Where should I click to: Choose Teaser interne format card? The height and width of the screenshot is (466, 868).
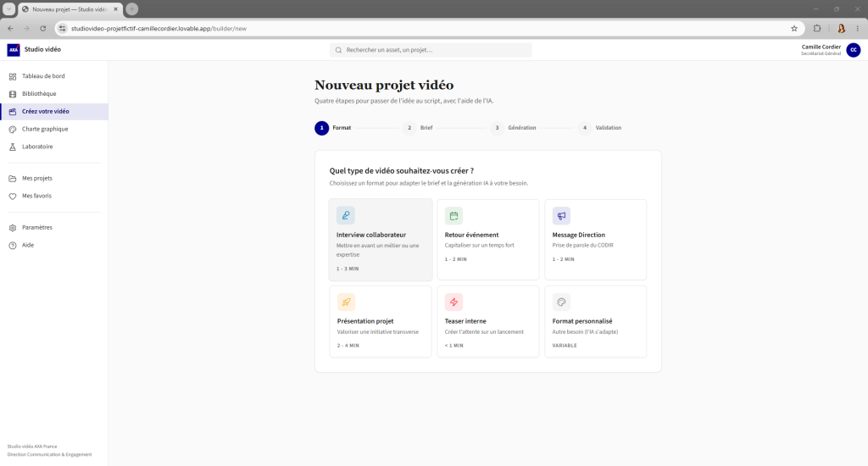point(488,322)
